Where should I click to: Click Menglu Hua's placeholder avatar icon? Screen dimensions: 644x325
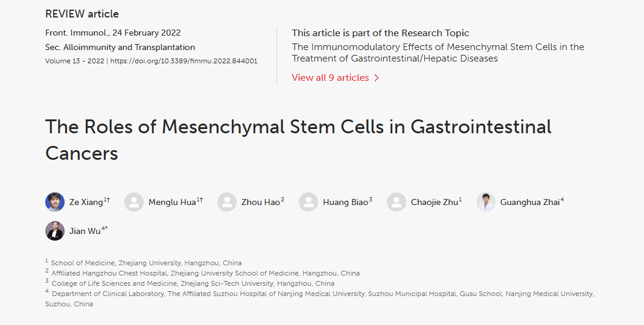click(x=134, y=202)
